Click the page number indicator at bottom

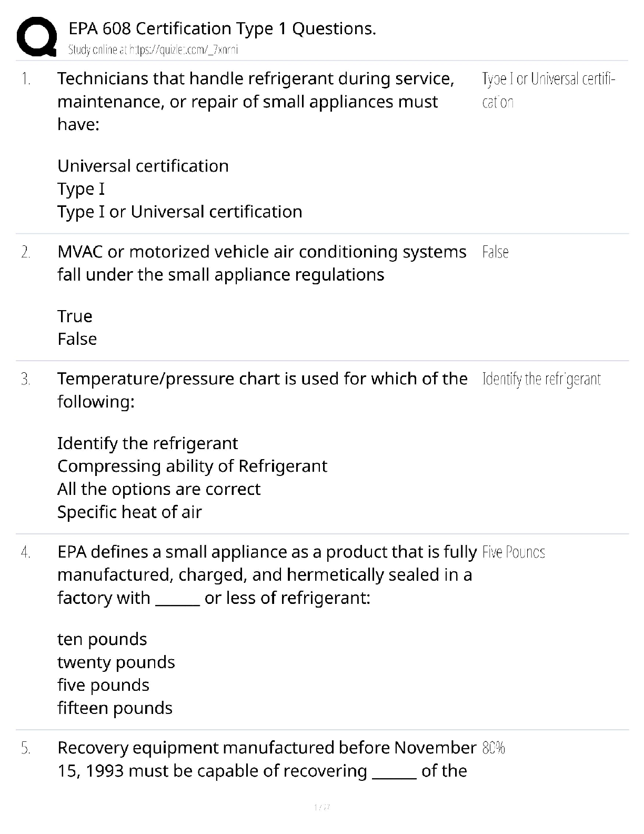point(321,807)
